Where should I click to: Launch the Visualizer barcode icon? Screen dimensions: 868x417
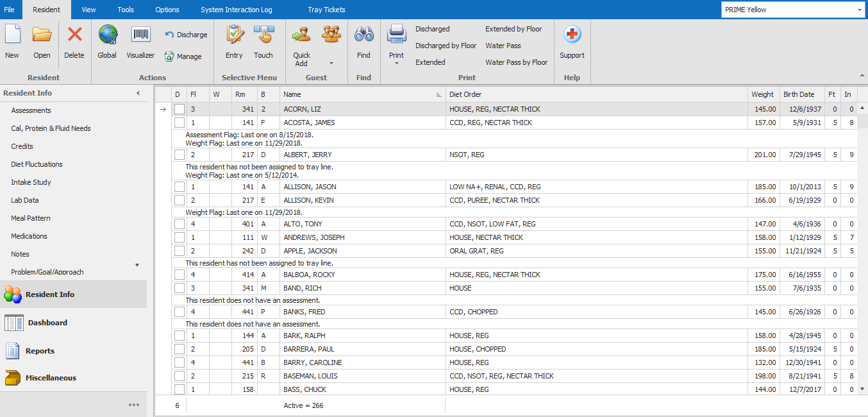141,35
